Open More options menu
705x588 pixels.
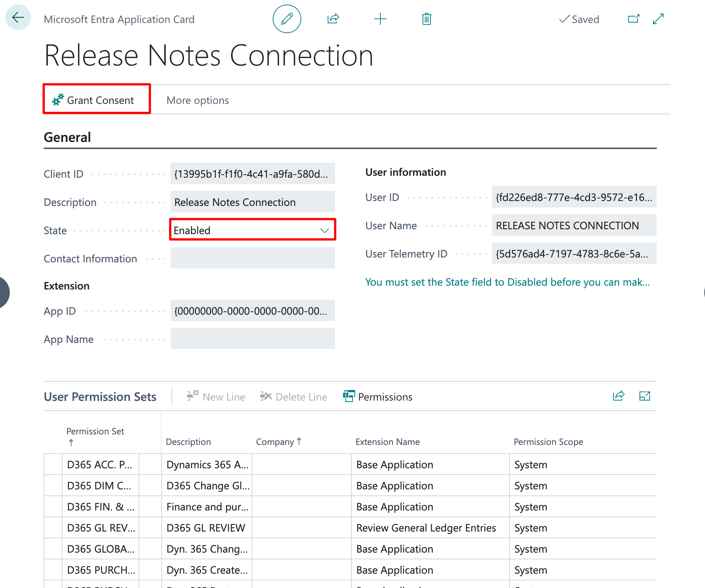coord(197,100)
